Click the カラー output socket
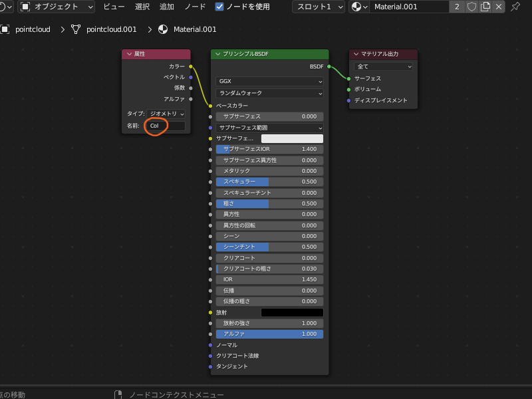This screenshot has height=399, width=532. (x=191, y=66)
